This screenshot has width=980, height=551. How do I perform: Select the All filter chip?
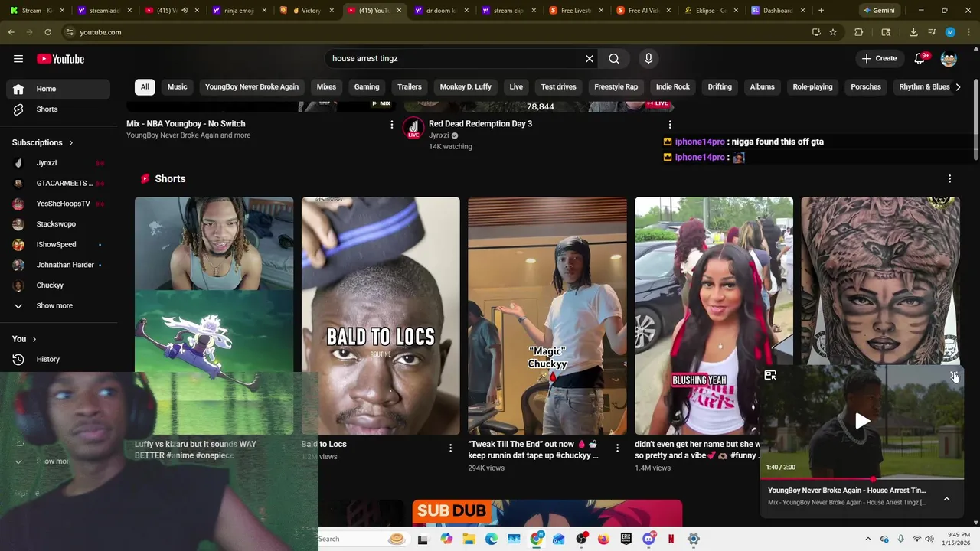click(x=145, y=87)
